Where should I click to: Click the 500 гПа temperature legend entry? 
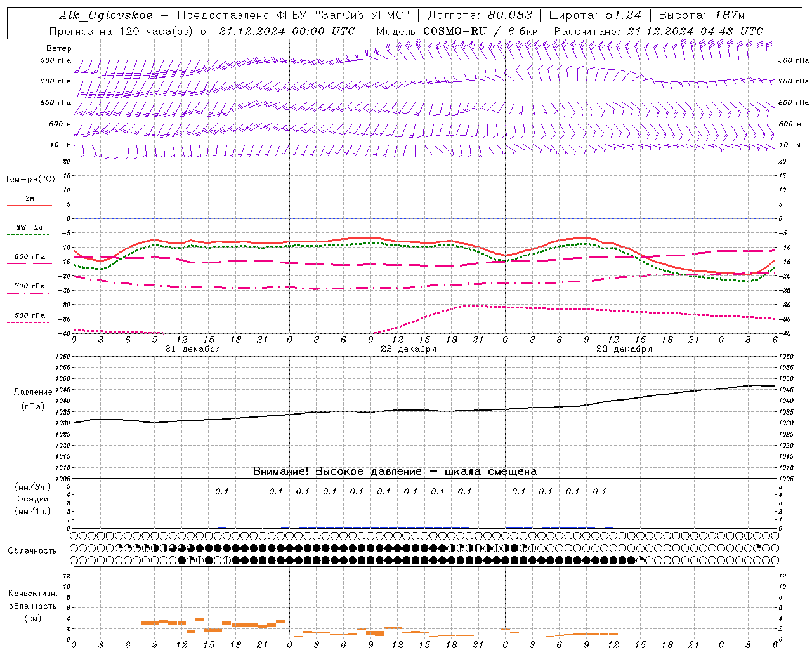[30, 315]
